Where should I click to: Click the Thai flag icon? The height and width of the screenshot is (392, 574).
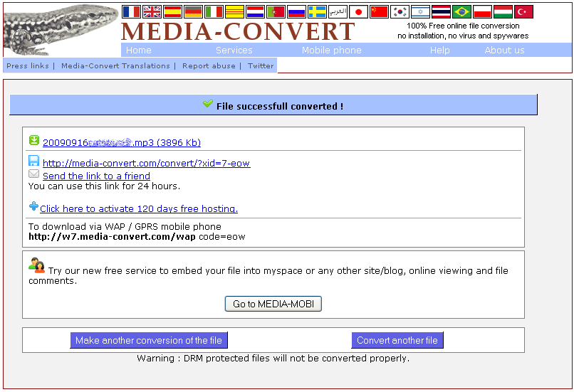pos(441,11)
